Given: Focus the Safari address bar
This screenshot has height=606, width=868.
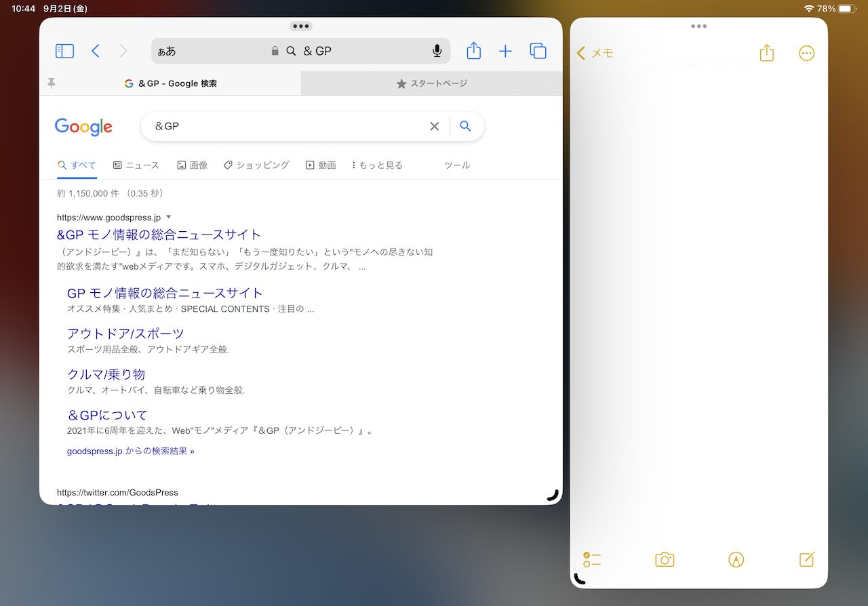Looking at the screenshot, I should 300,51.
